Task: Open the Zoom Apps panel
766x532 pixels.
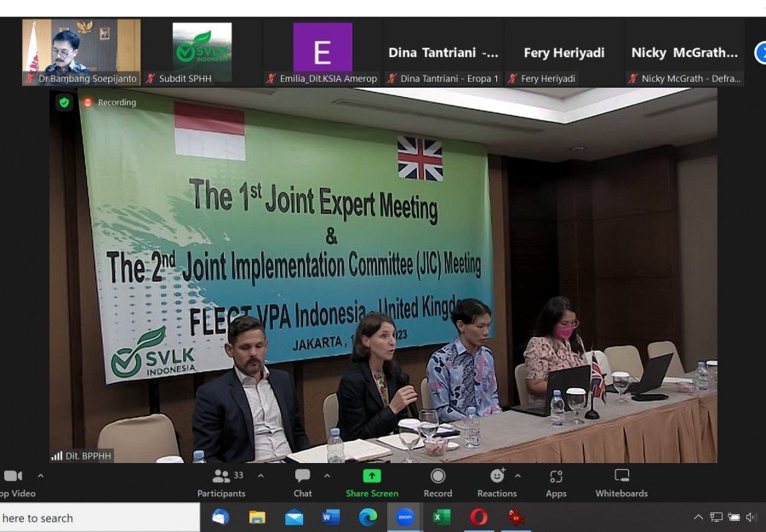Action: pyautogui.click(x=556, y=483)
